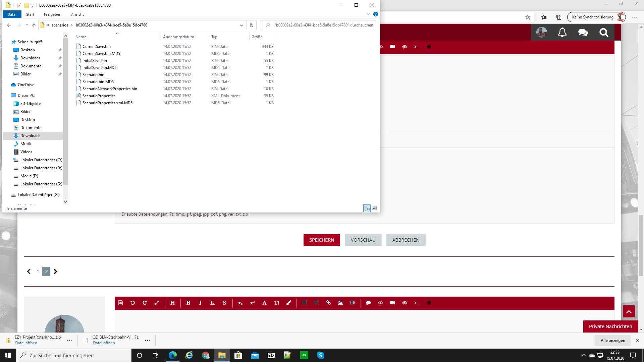Toggle fullscreen editor mode icon
644x362 pixels.
click(x=157, y=303)
